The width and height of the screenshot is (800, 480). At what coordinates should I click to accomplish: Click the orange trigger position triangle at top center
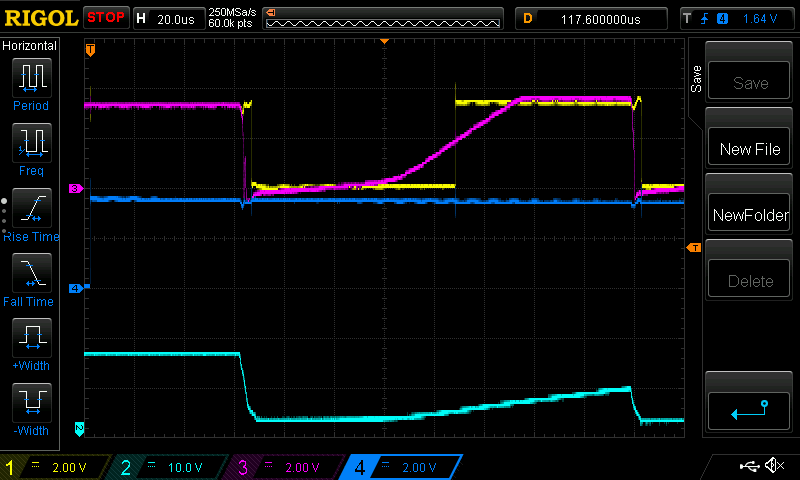384,41
